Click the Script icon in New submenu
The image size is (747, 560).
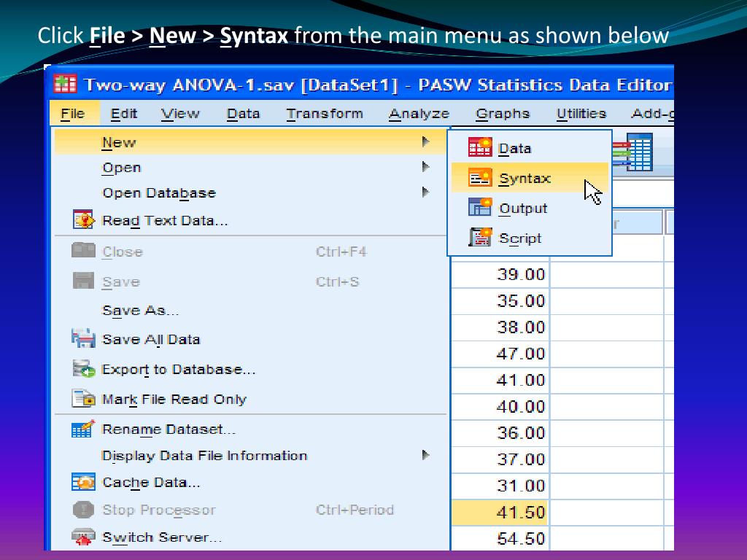tap(480, 237)
